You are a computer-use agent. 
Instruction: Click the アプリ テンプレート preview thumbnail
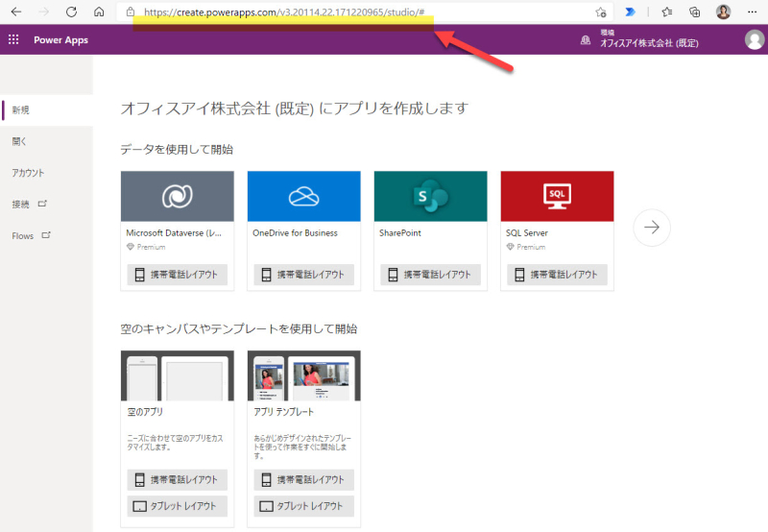click(303, 375)
